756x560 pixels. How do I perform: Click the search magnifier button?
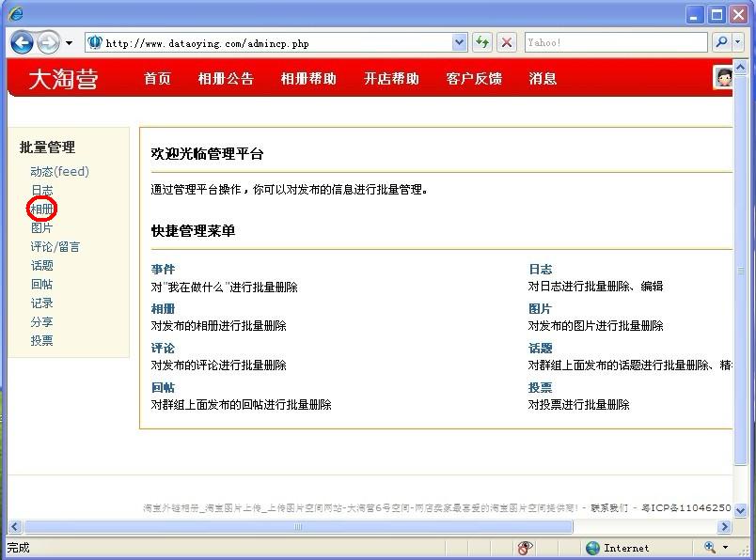point(721,43)
